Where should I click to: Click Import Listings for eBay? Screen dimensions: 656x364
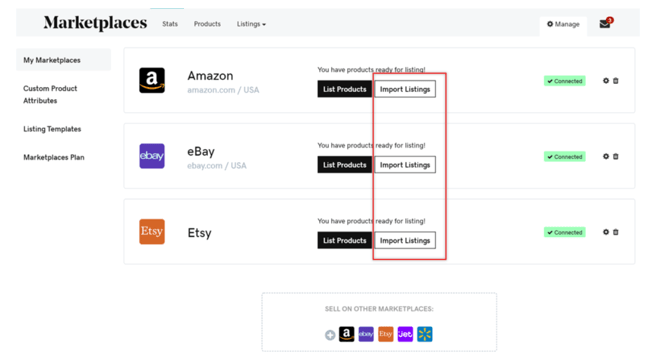(x=405, y=165)
